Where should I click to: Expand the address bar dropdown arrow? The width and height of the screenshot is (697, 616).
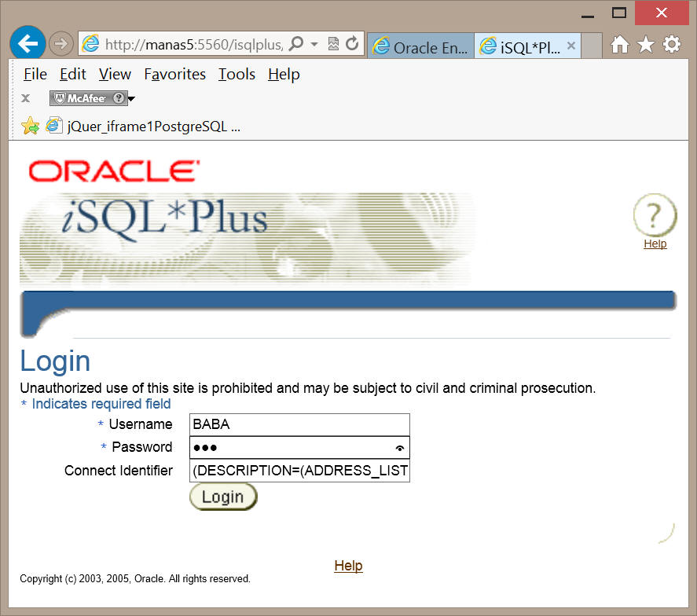tap(314, 44)
